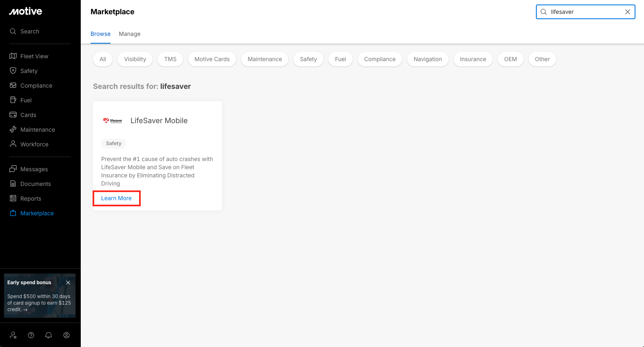Choose the Safety filter chip
The image size is (644, 347).
pos(308,59)
